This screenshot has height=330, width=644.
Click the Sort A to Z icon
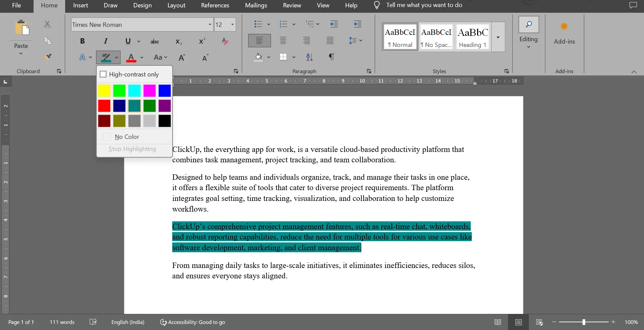310,57
